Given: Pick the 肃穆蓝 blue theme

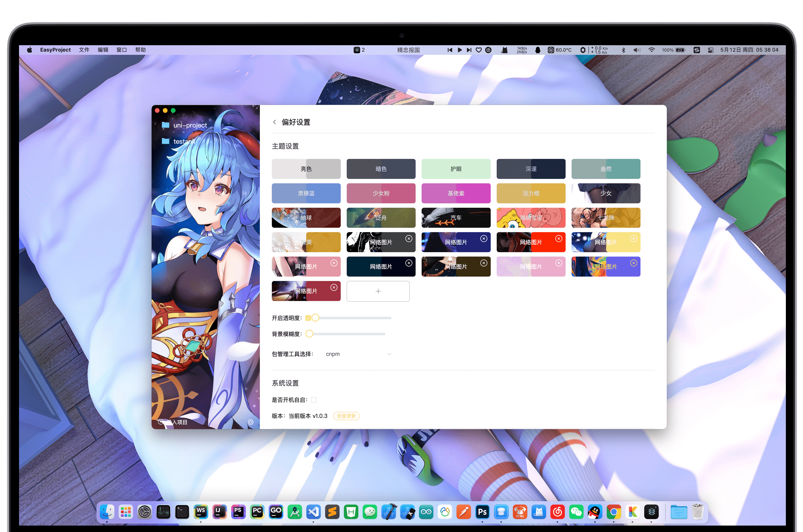Looking at the screenshot, I should coord(306,193).
